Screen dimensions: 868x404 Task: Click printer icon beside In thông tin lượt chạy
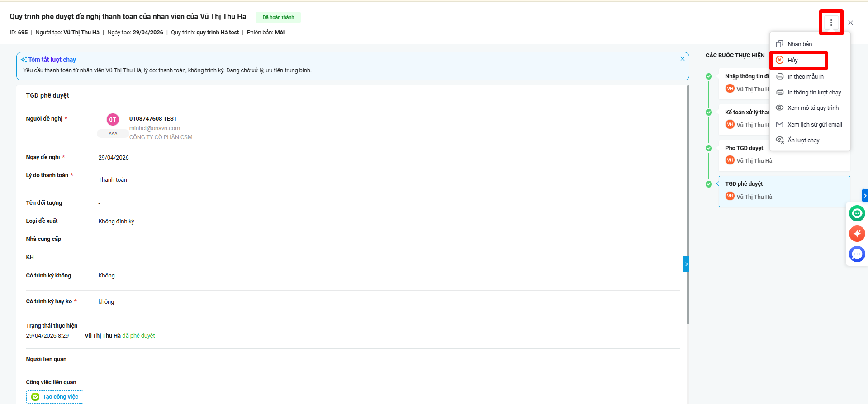click(x=780, y=92)
